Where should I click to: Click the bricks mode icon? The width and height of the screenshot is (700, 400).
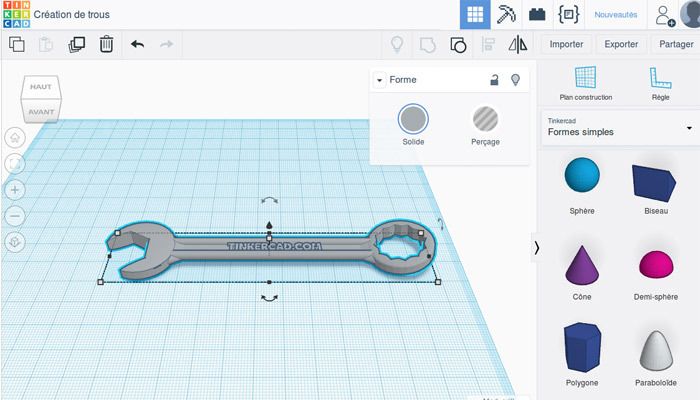point(537,15)
